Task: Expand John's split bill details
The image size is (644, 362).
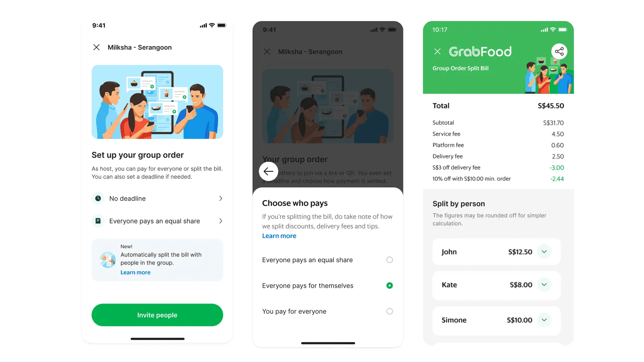Action: click(544, 252)
